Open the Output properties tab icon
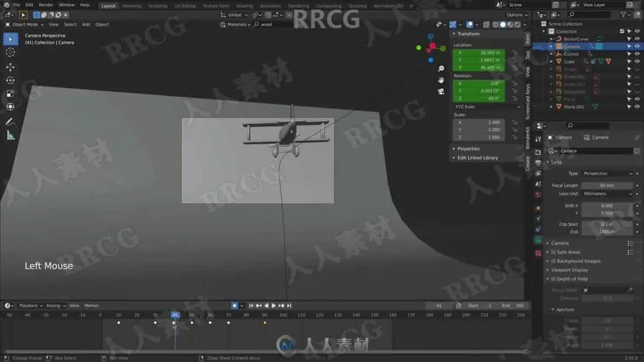This screenshot has height=362, width=644. click(538, 162)
